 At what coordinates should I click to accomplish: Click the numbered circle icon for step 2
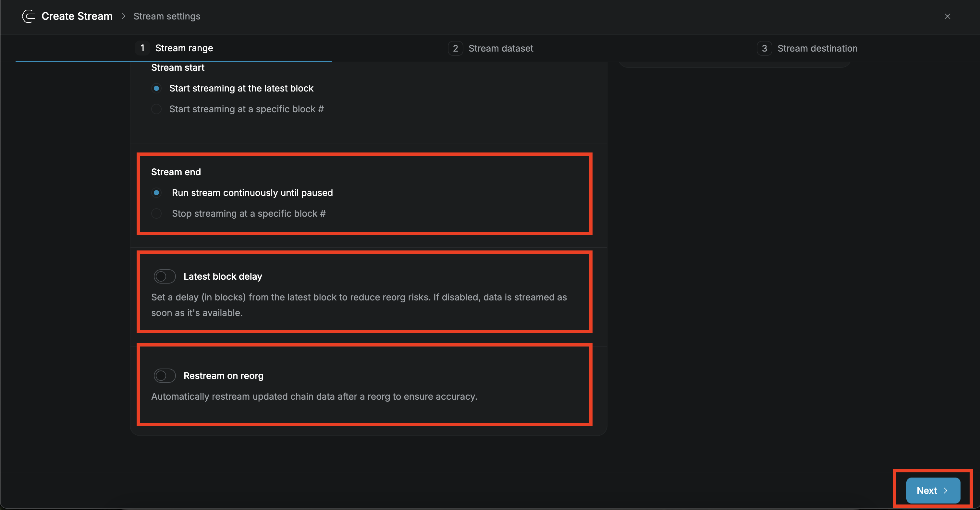pos(455,48)
